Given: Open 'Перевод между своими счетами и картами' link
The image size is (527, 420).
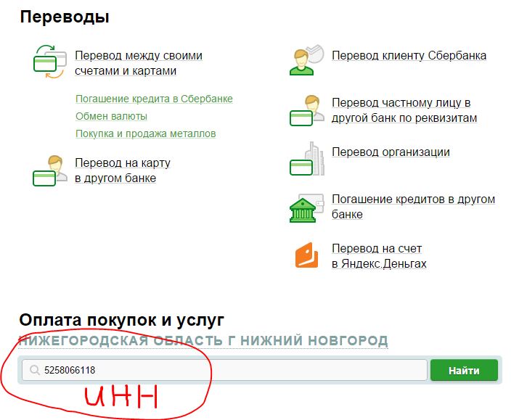Looking at the screenshot, I should (x=139, y=63).
